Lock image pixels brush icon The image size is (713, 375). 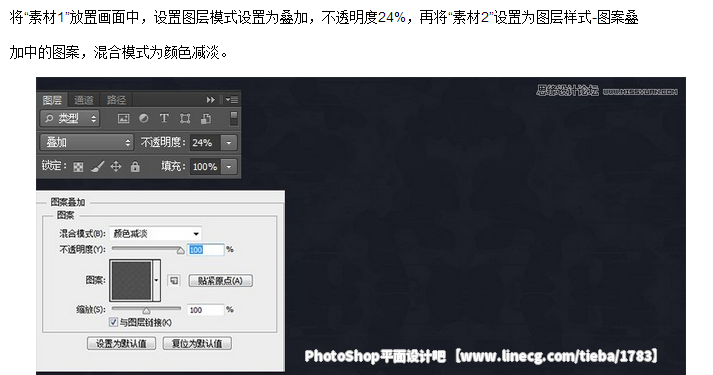97,167
